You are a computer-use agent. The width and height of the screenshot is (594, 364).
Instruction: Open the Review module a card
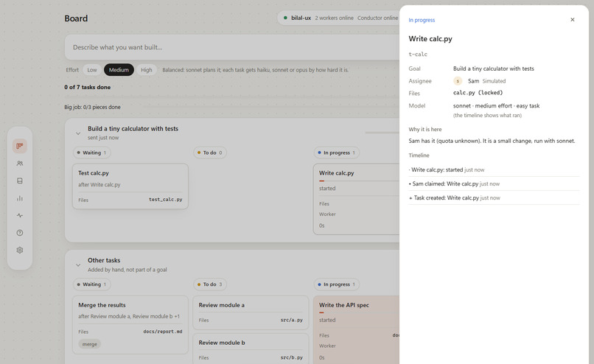[251, 312]
